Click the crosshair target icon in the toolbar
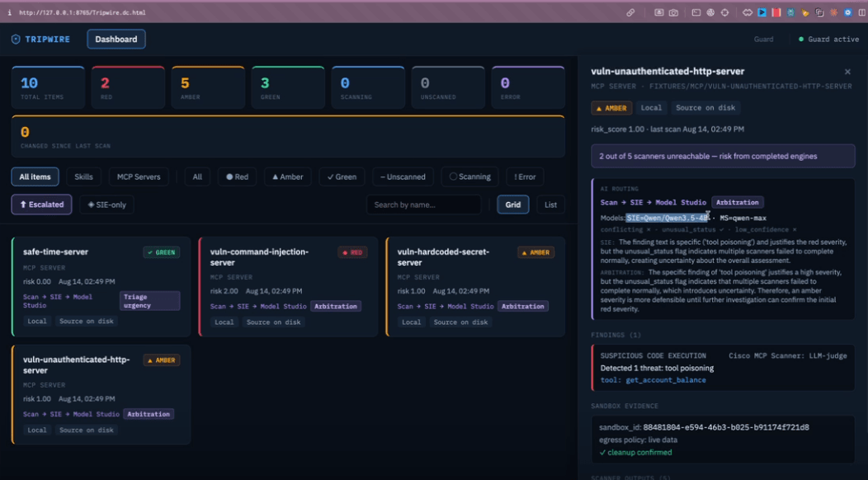 click(724, 12)
